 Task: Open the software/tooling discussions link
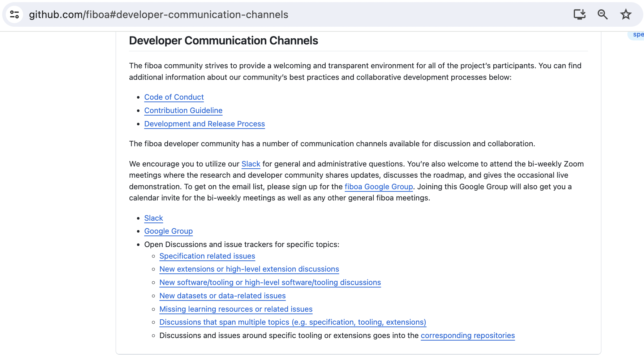point(270,282)
